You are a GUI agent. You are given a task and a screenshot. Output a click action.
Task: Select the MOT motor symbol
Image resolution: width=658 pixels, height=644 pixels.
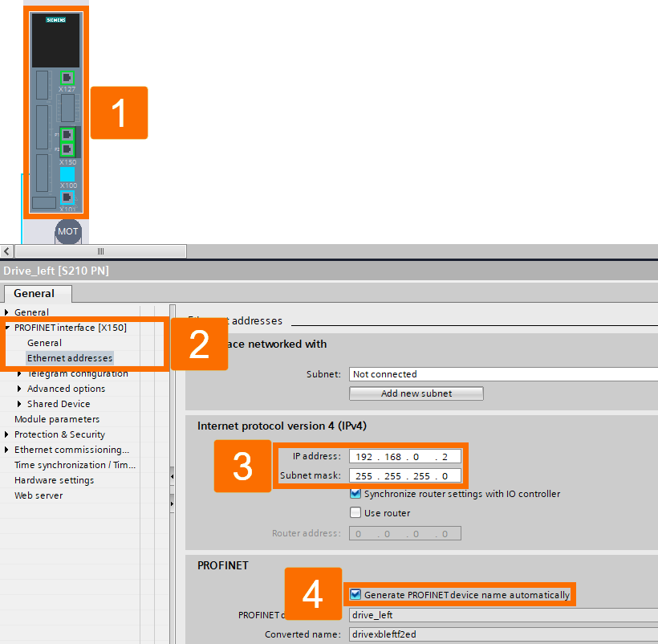click(68, 231)
